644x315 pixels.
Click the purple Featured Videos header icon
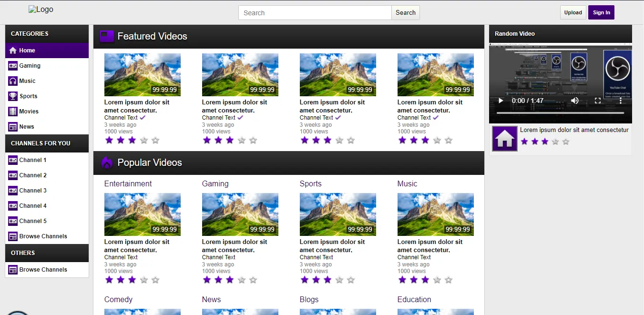(x=107, y=36)
